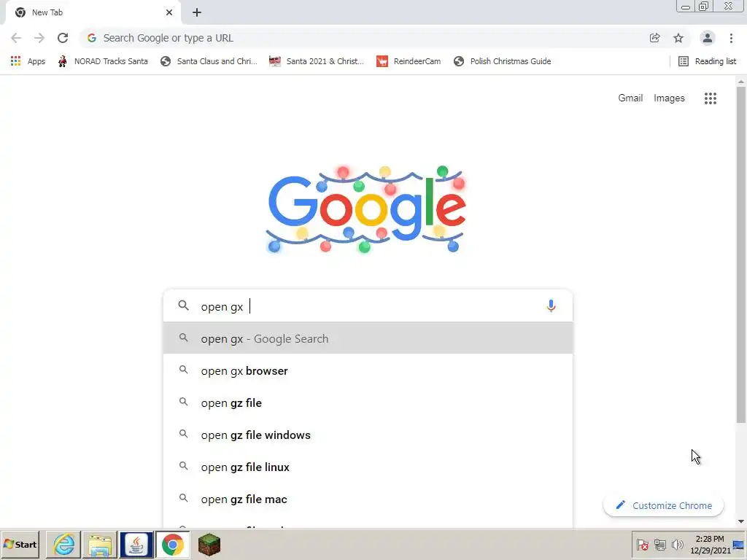Image resolution: width=747 pixels, height=560 pixels.
Task: Open the Java app in taskbar
Action: pyautogui.click(x=136, y=544)
